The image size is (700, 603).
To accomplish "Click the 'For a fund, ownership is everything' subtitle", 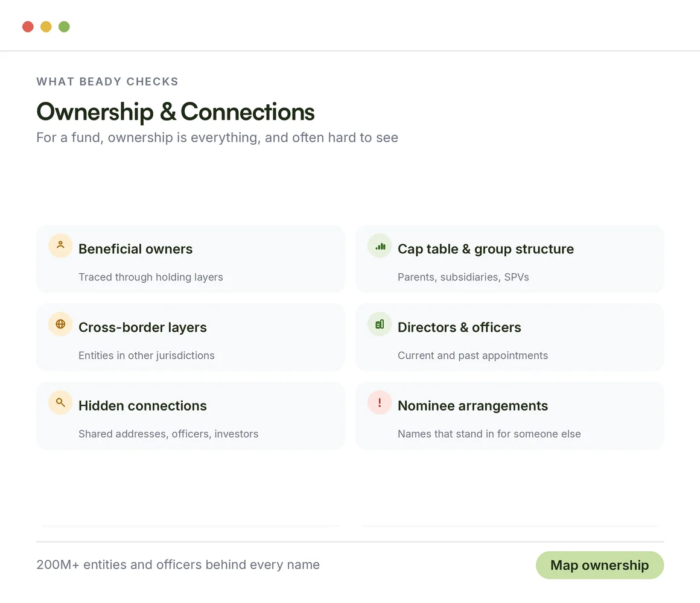I will [x=217, y=137].
